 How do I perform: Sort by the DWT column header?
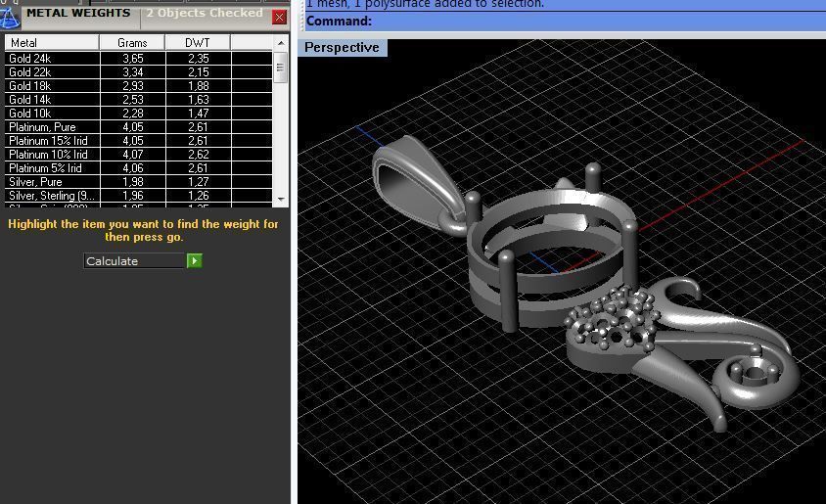pyautogui.click(x=198, y=43)
